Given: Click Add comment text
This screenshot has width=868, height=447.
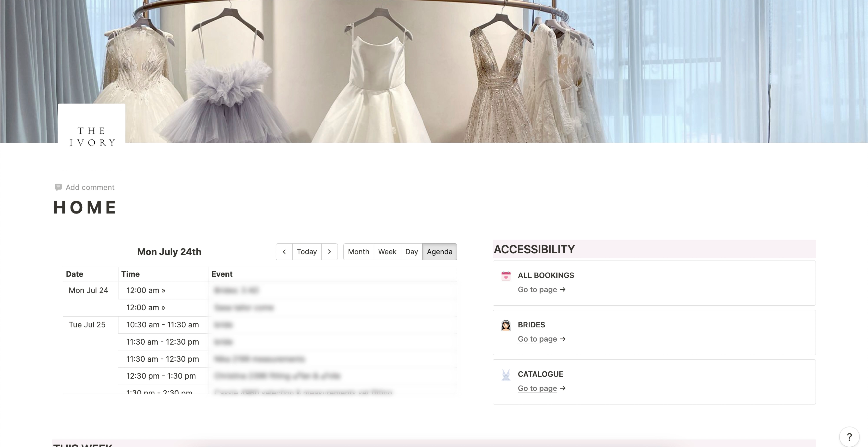Looking at the screenshot, I should 90,187.
